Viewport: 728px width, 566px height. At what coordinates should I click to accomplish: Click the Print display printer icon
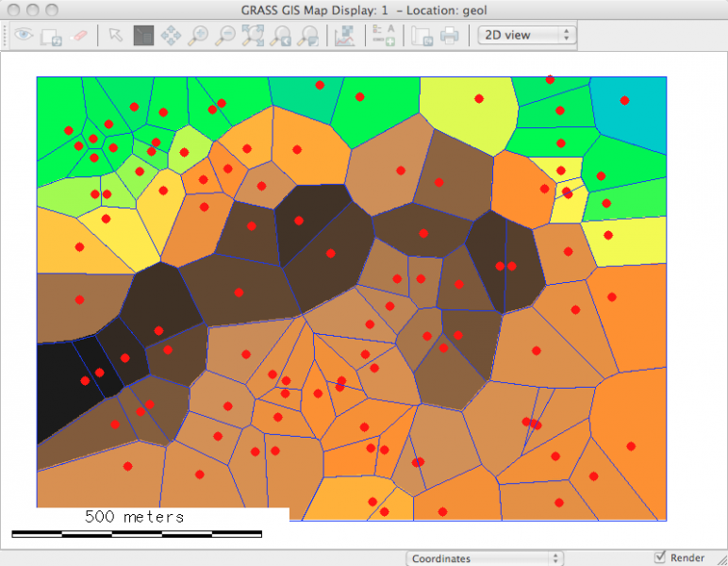tap(450, 35)
